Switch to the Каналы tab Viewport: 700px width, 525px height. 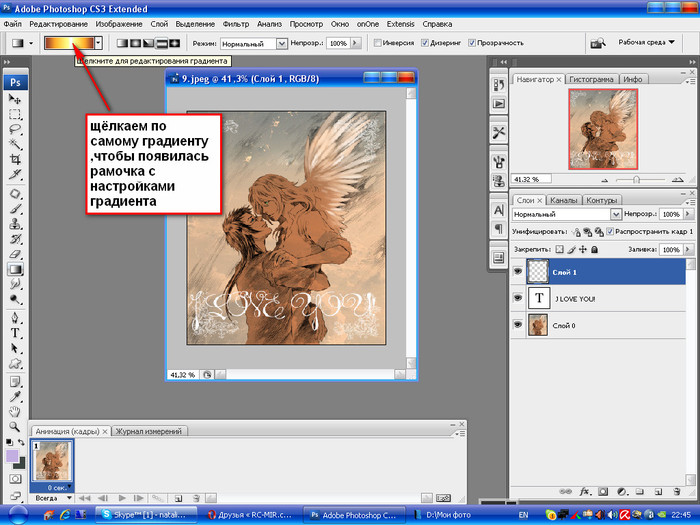(563, 200)
